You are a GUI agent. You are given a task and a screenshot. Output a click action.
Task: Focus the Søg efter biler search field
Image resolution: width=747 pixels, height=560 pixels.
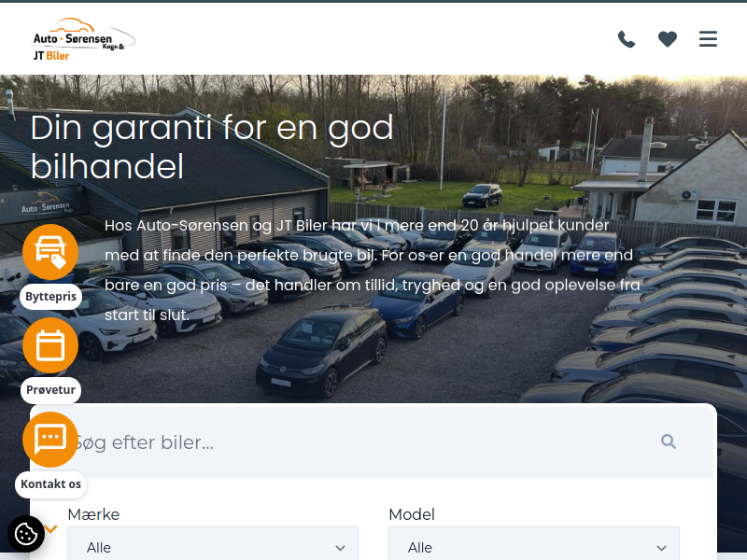373,441
